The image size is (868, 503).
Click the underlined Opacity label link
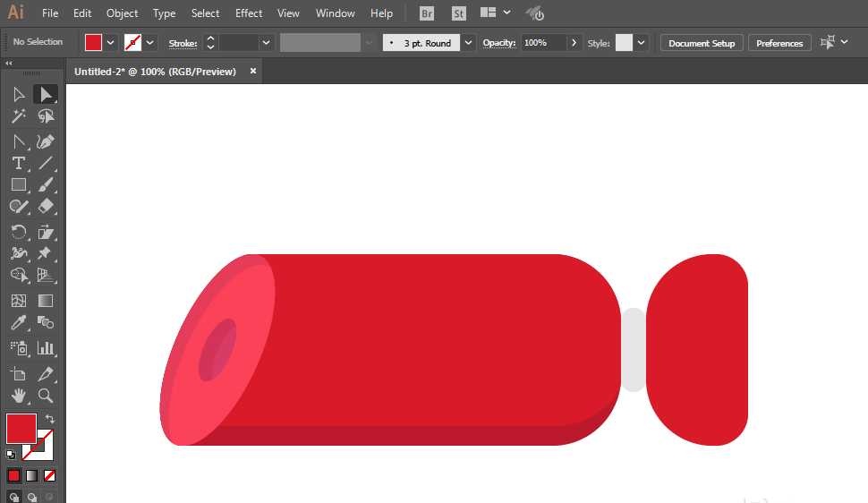498,43
